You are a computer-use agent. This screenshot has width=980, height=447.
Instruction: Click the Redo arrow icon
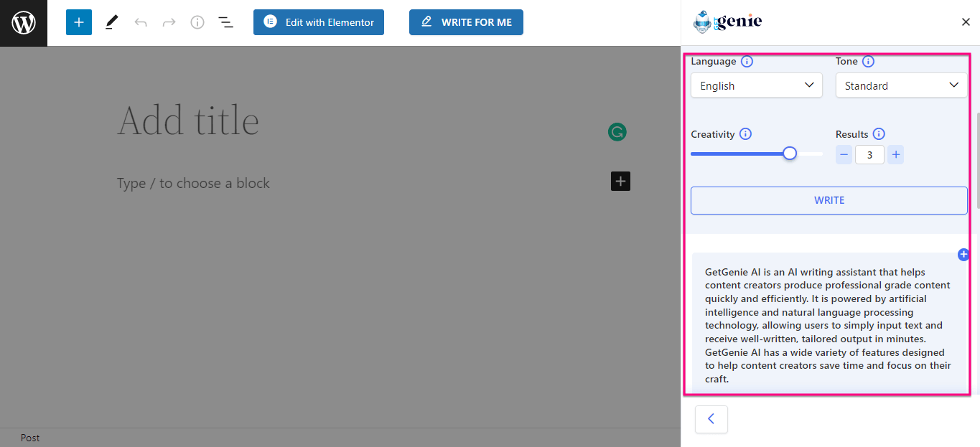tap(169, 22)
